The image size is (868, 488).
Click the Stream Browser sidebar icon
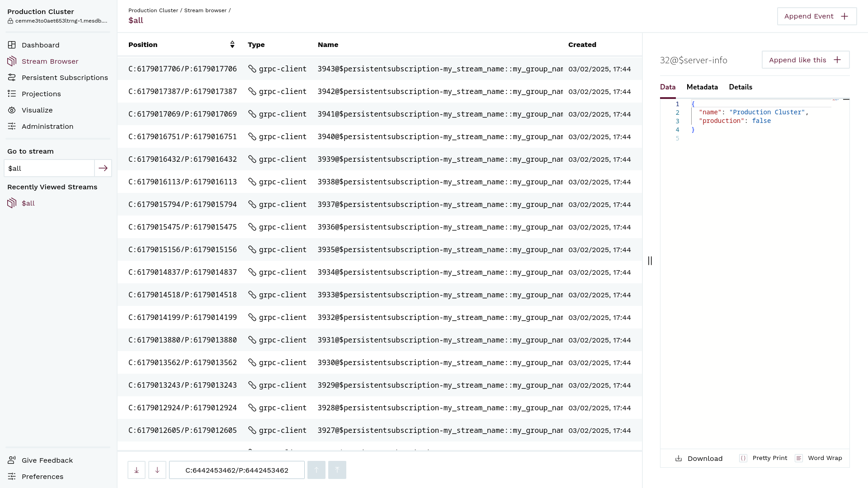12,61
